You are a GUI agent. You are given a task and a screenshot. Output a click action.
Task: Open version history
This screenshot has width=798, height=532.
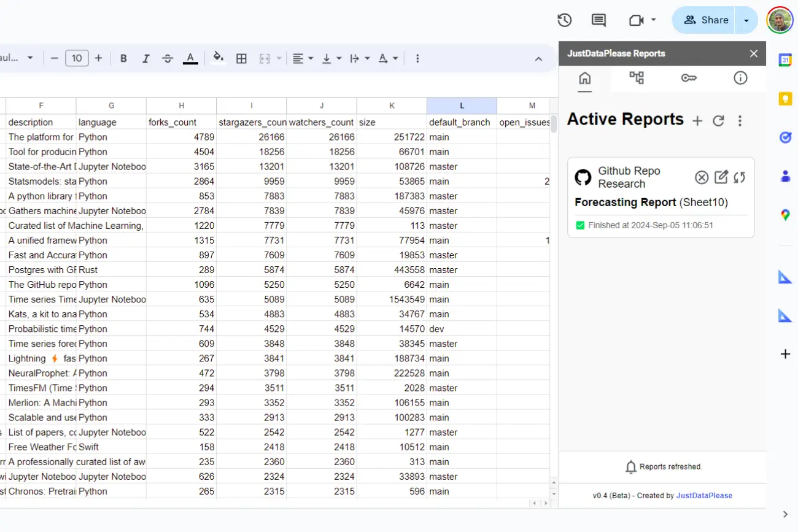pos(564,20)
